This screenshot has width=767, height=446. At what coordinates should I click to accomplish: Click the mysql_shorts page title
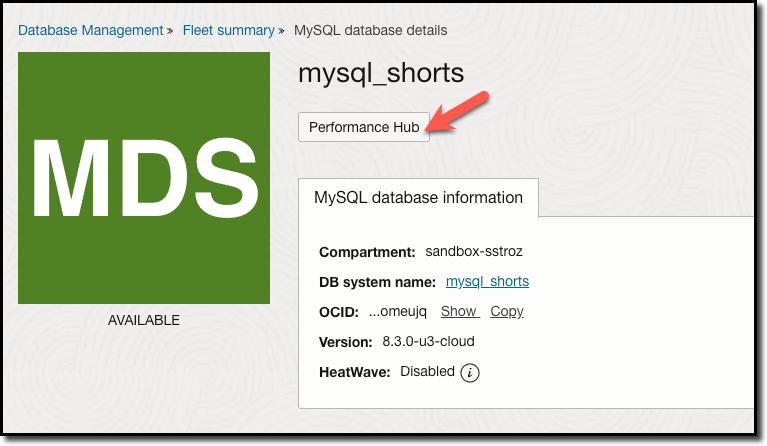[x=381, y=73]
